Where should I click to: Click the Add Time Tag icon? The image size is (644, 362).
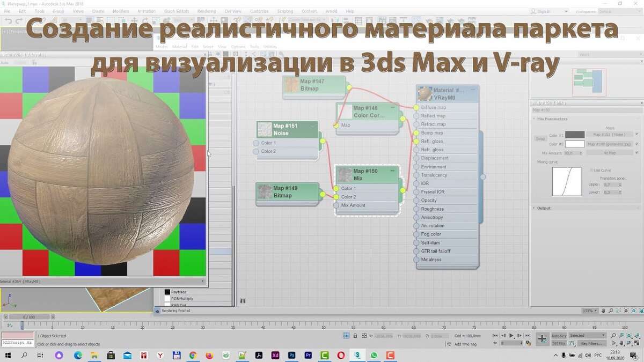point(448,343)
